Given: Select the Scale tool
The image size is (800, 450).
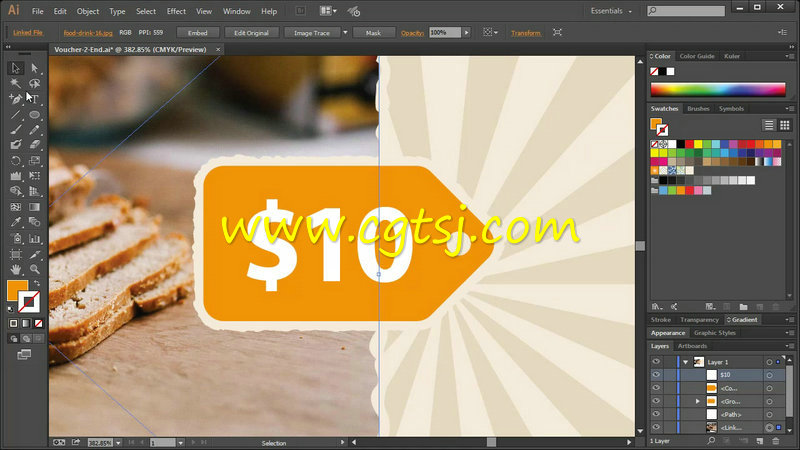Looking at the screenshot, I should [x=34, y=161].
